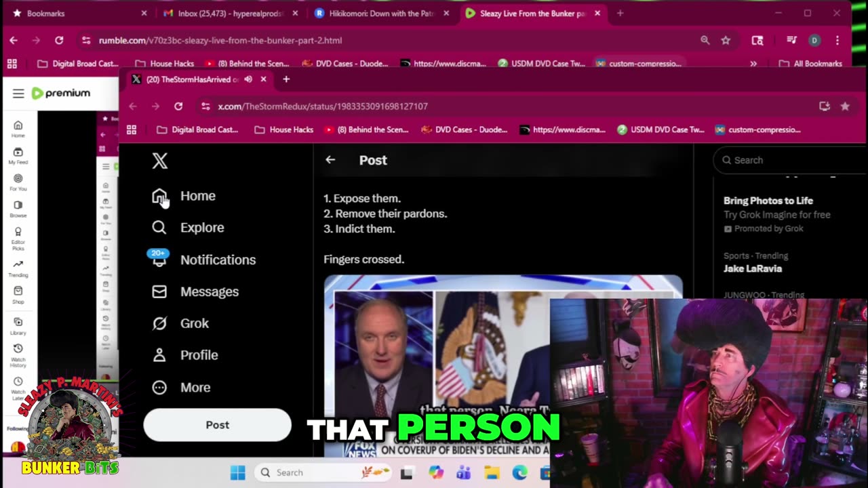This screenshot has width=868, height=488.
Task: Expand the X More menu
Action: coord(181,388)
